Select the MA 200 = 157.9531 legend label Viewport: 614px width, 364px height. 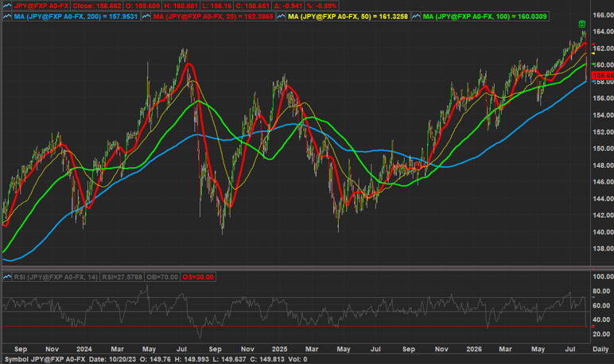(76, 17)
